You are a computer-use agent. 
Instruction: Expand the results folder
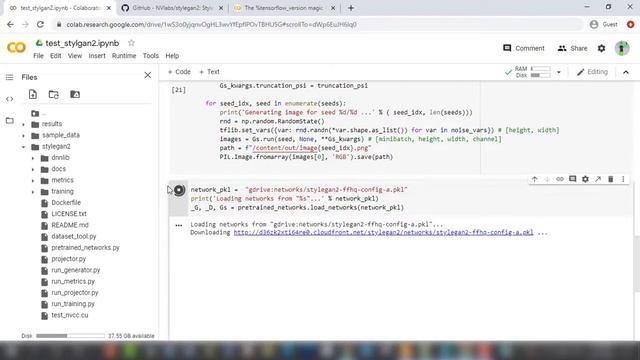(23, 124)
